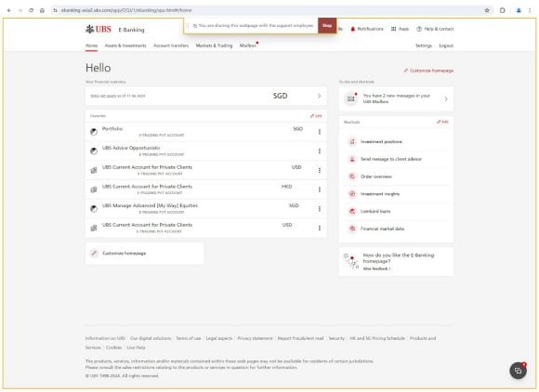Click Send message to client advisor icon
This screenshot has width=539, height=392.
point(352,159)
